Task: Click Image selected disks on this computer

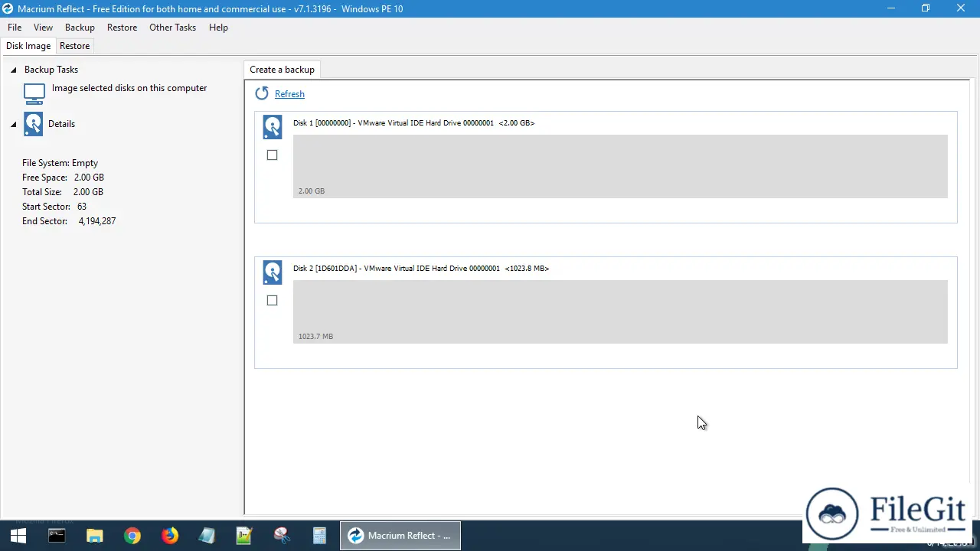Action: [129, 88]
